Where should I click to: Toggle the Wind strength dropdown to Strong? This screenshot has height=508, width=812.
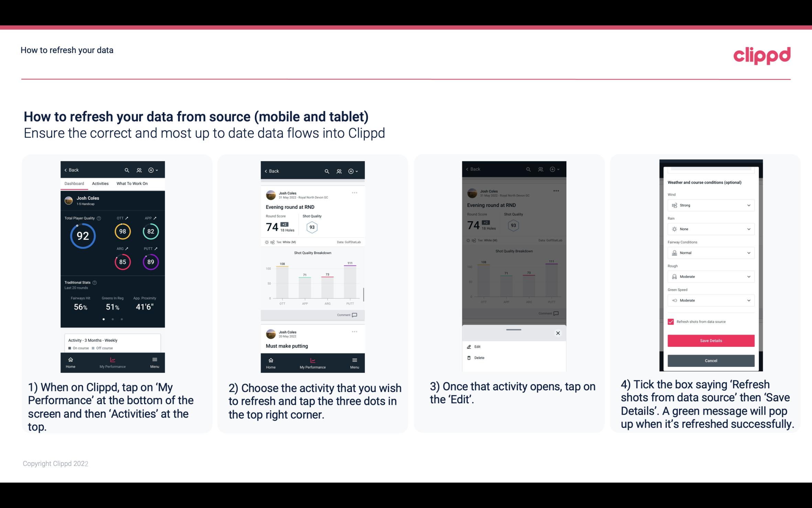(710, 205)
